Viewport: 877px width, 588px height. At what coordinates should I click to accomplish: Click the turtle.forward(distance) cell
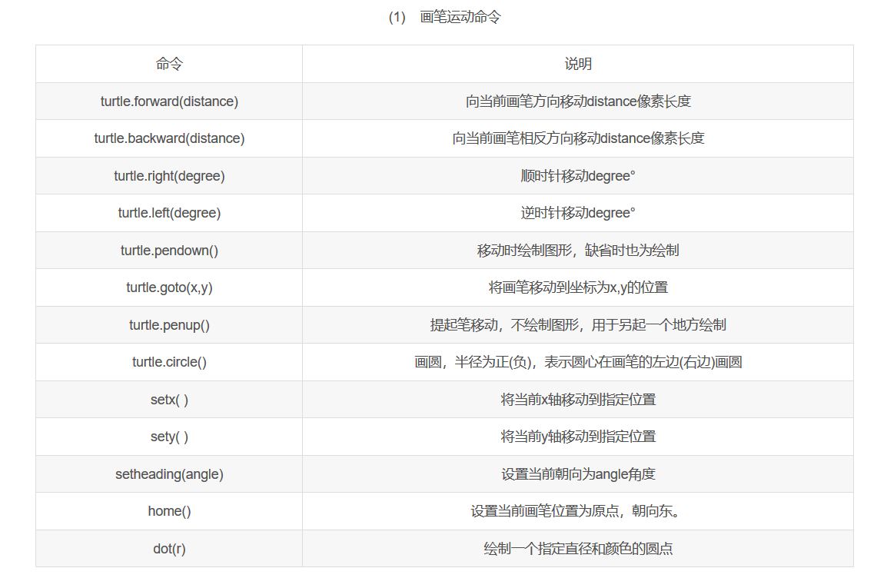pos(169,101)
